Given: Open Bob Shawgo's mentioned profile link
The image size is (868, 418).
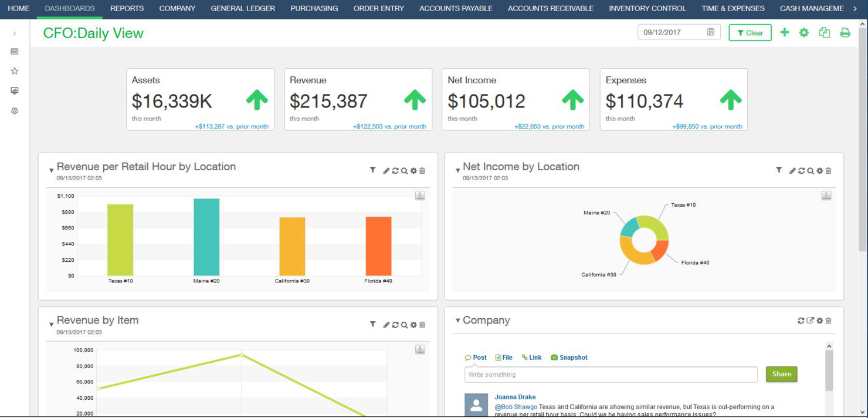Looking at the screenshot, I should 515,406.
